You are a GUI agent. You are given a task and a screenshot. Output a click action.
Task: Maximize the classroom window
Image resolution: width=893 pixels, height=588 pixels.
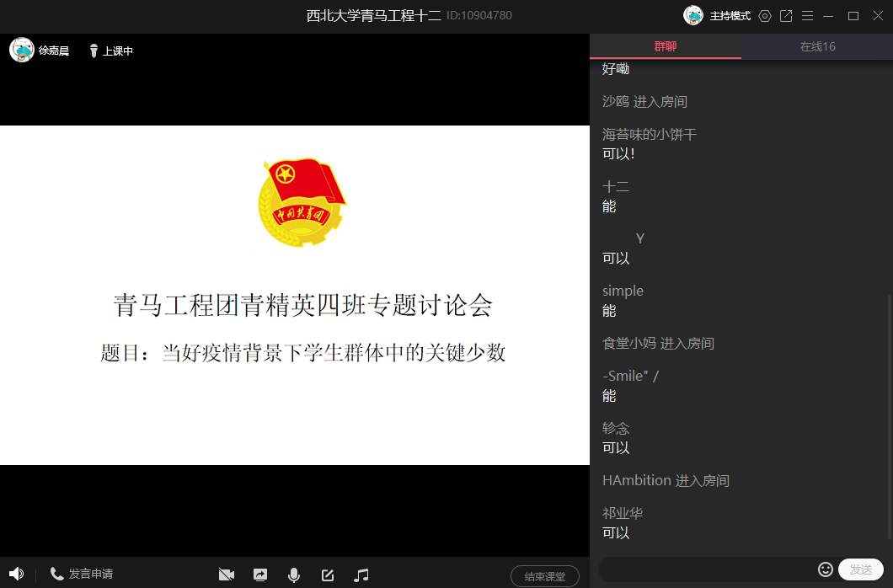pos(853,16)
